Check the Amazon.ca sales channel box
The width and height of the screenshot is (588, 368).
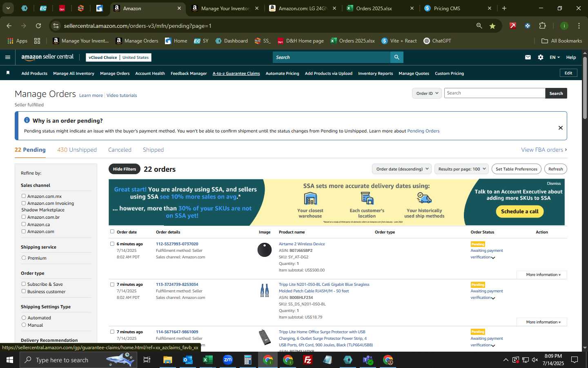(24, 224)
